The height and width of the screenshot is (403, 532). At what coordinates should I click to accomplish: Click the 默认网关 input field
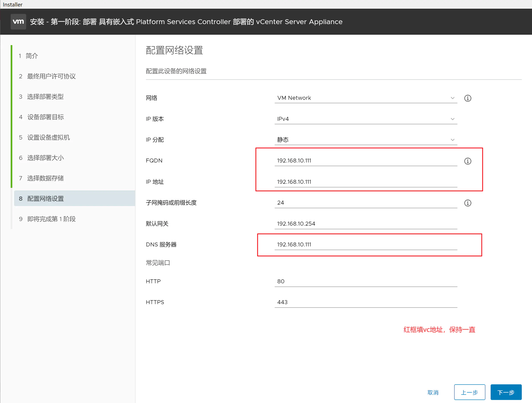(x=366, y=223)
